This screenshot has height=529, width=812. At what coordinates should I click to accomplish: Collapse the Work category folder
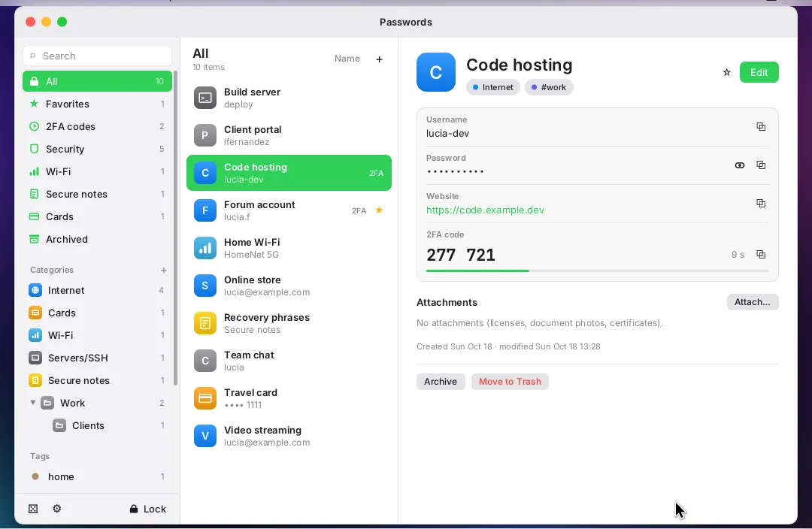coord(32,403)
